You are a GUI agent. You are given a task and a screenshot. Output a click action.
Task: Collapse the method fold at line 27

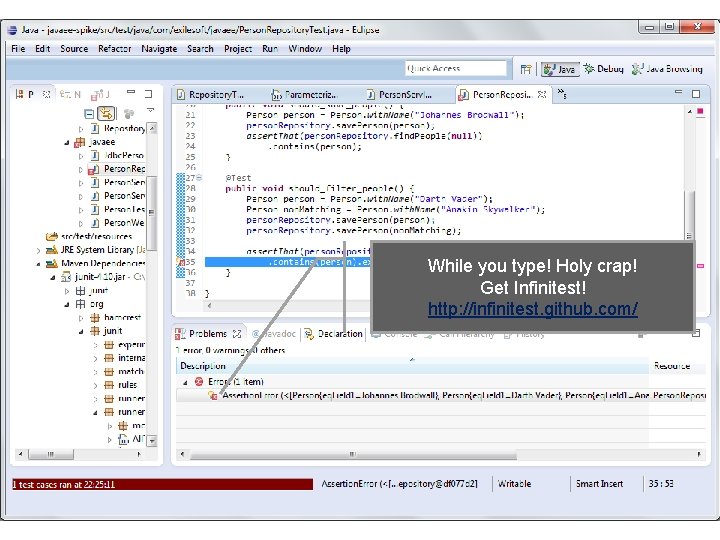click(200, 177)
